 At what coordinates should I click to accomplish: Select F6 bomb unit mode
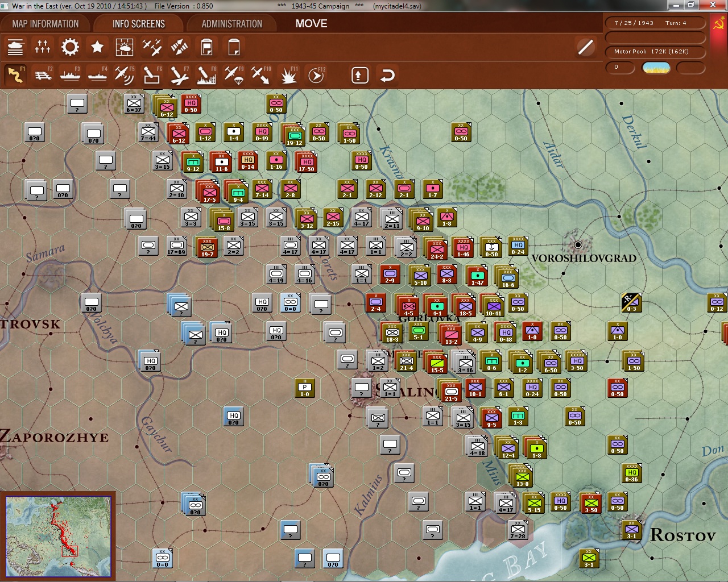tap(152, 75)
